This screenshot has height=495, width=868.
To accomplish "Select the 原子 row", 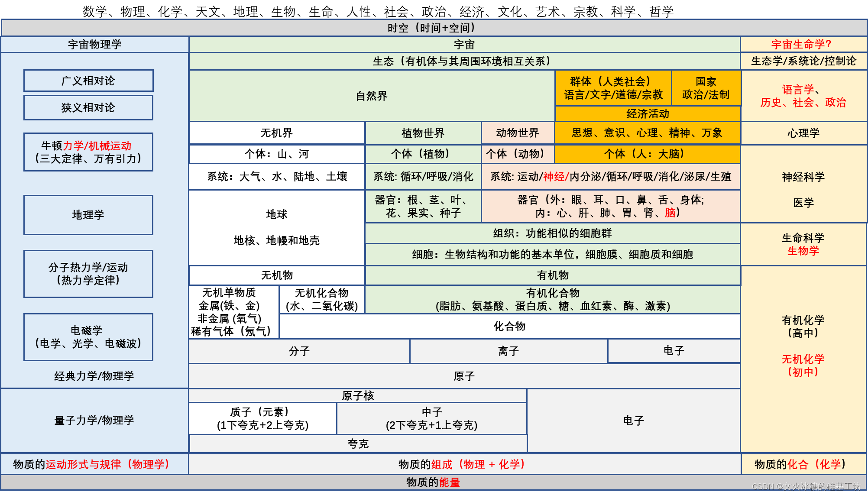I will [464, 376].
